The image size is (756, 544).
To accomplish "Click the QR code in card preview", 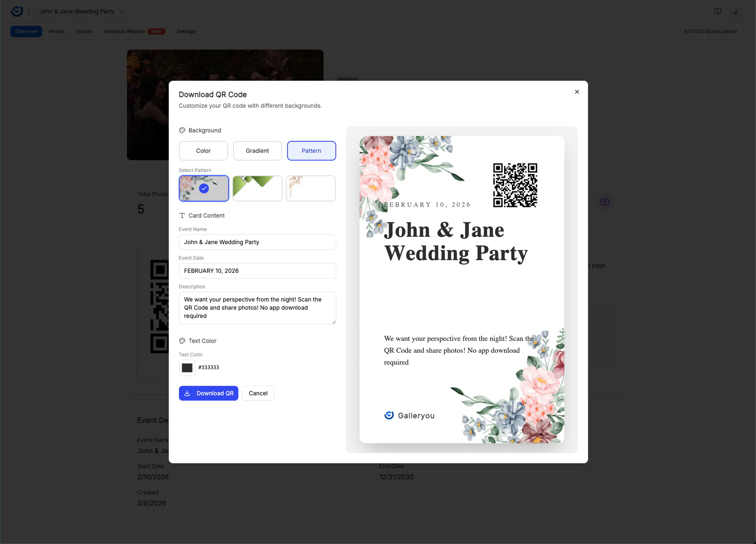I will pos(515,185).
